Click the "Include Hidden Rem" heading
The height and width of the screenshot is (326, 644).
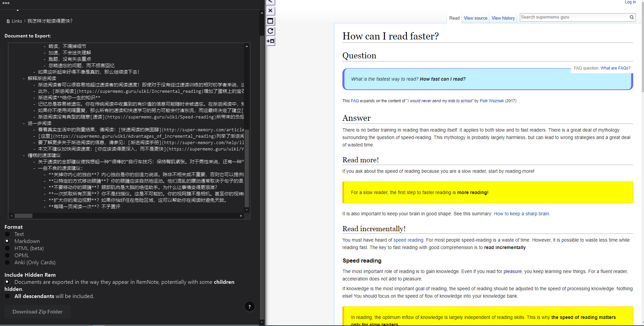[30, 275]
